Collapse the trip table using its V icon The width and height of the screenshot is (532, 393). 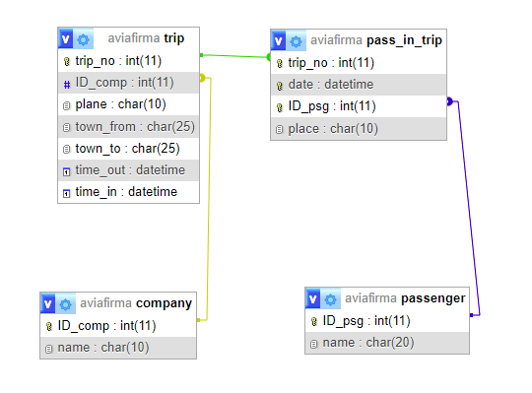click(x=65, y=38)
